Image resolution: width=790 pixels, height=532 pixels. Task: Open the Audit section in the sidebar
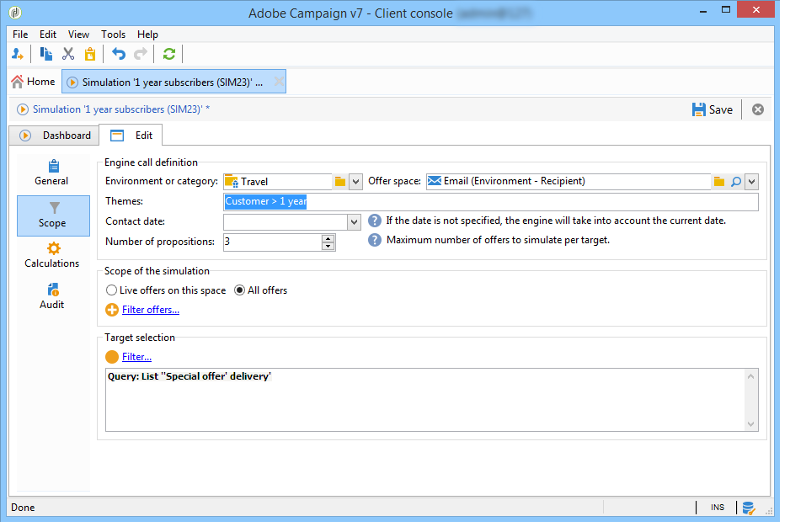pyautogui.click(x=52, y=296)
